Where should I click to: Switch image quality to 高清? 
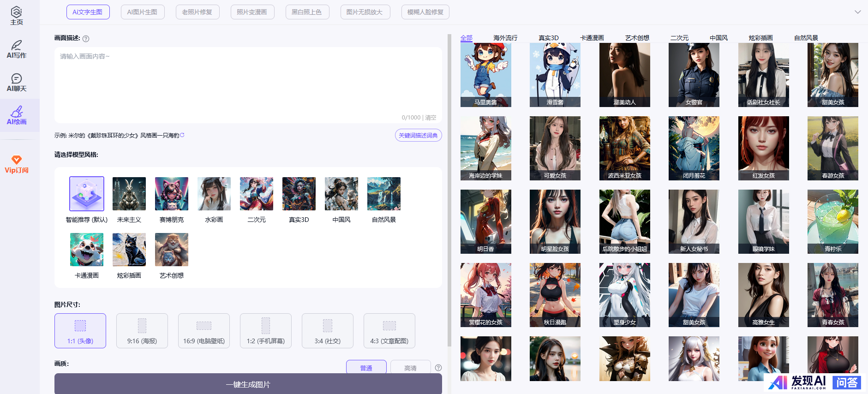[410, 368]
